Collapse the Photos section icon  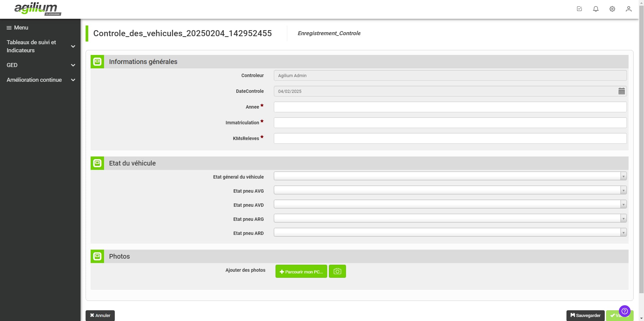(97, 256)
